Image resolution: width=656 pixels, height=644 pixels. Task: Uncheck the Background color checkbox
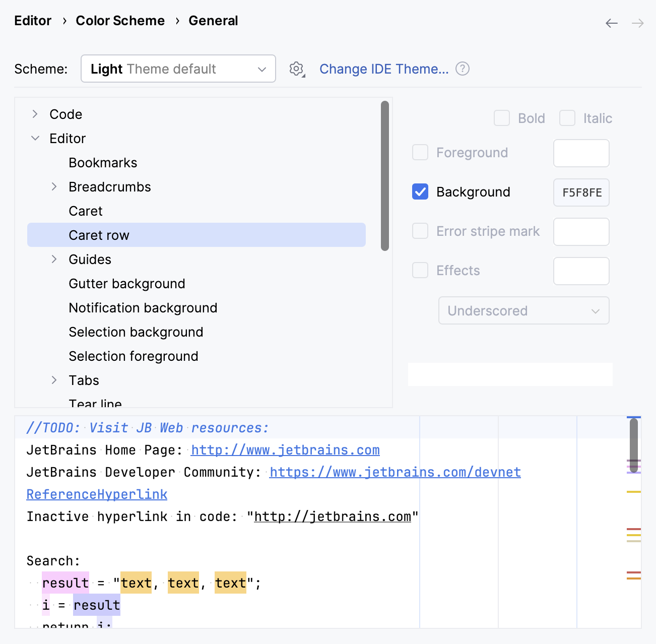(420, 191)
